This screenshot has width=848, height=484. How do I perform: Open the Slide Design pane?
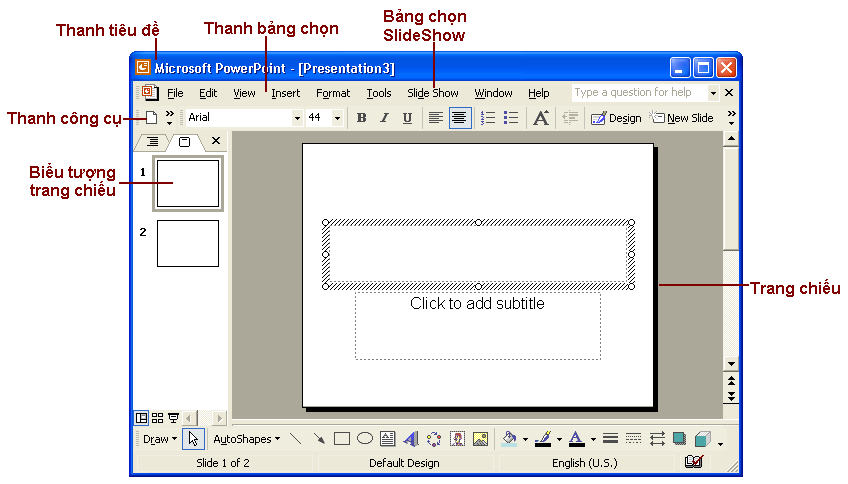[615, 118]
